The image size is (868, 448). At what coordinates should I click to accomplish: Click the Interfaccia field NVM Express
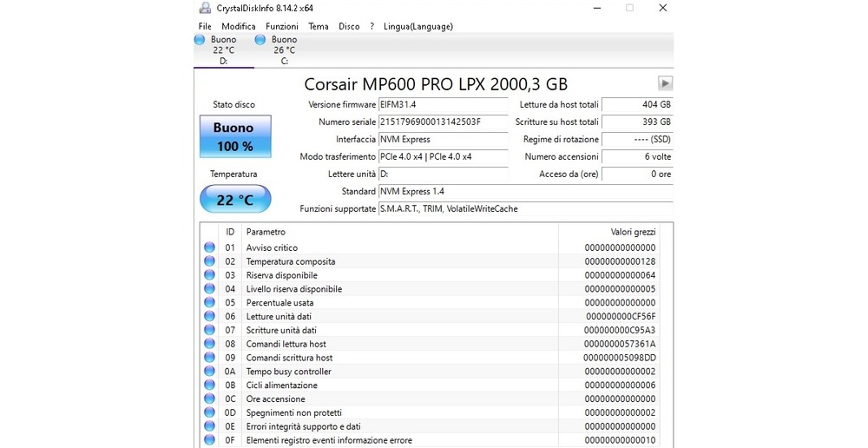click(443, 139)
